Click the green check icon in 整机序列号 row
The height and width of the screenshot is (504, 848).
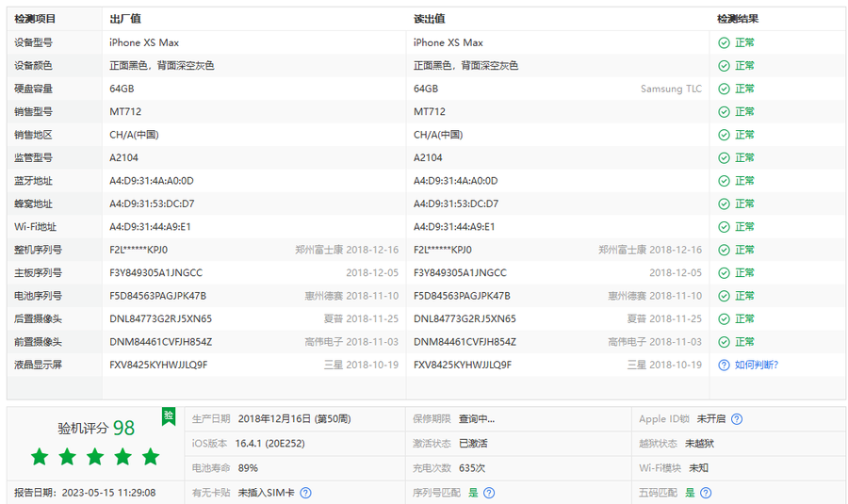pos(724,250)
